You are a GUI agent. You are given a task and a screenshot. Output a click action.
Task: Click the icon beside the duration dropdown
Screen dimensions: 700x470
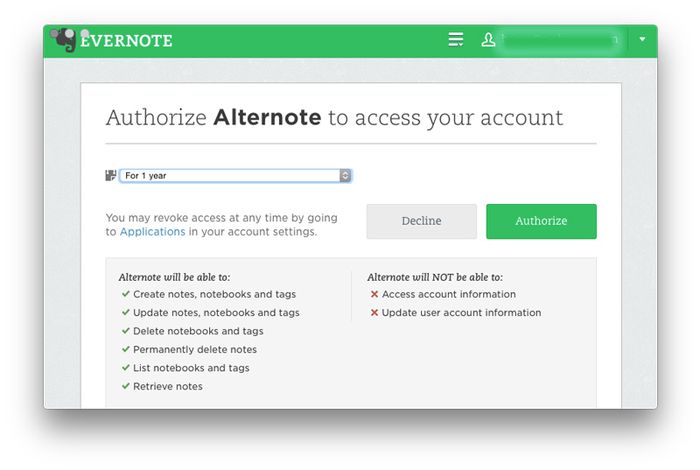[111, 175]
